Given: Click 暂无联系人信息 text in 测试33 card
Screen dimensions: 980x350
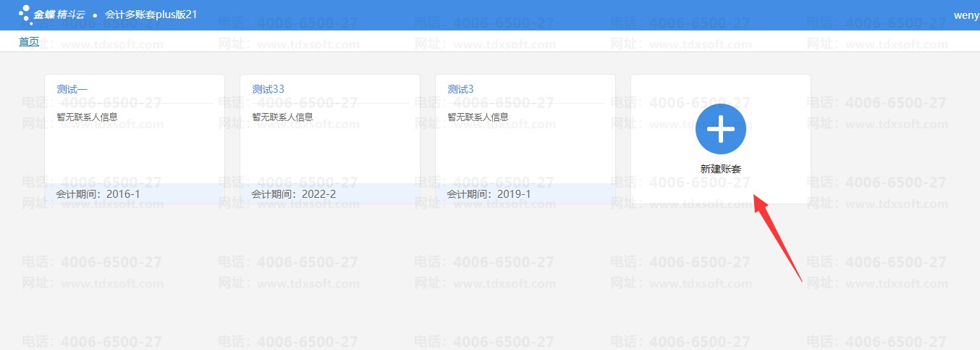Looking at the screenshot, I should point(282,117).
